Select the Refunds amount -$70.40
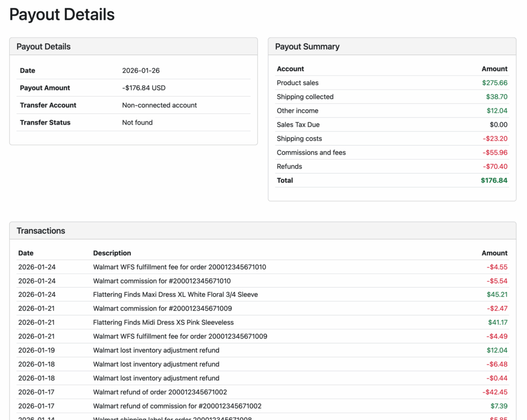 tap(495, 166)
